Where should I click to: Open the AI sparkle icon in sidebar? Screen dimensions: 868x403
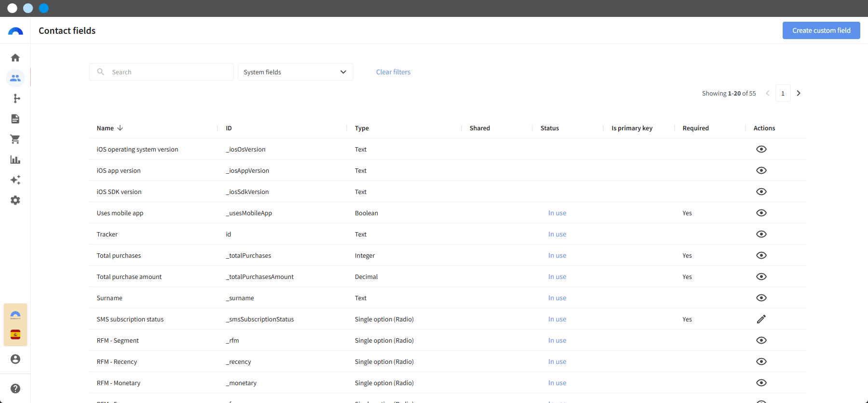[15, 180]
